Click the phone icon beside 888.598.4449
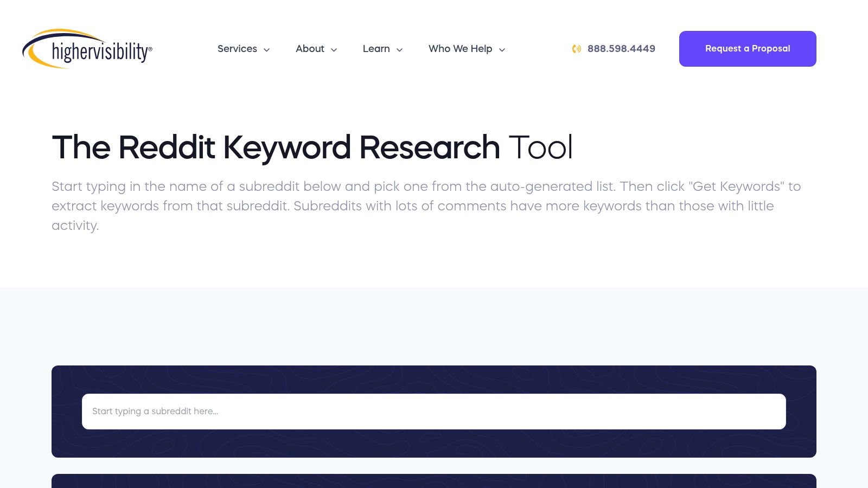The width and height of the screenshot is (868, 488). point(576,49)
